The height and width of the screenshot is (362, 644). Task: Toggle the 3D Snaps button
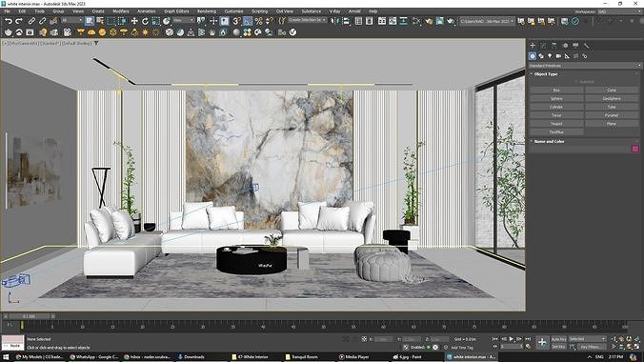click(x=236, y=21)
